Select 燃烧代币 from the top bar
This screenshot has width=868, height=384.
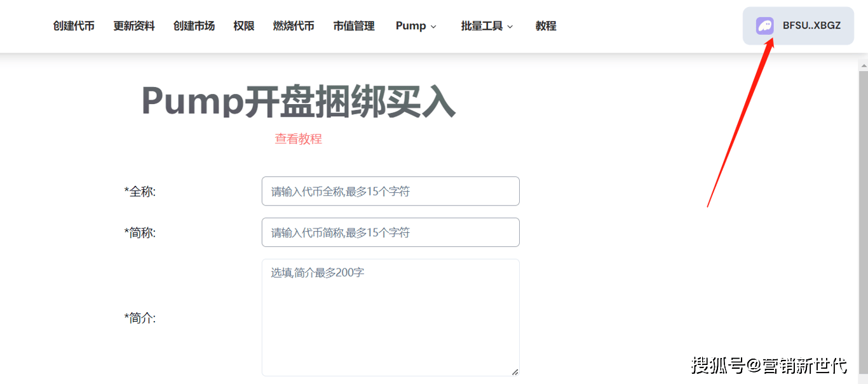[293, 26]
